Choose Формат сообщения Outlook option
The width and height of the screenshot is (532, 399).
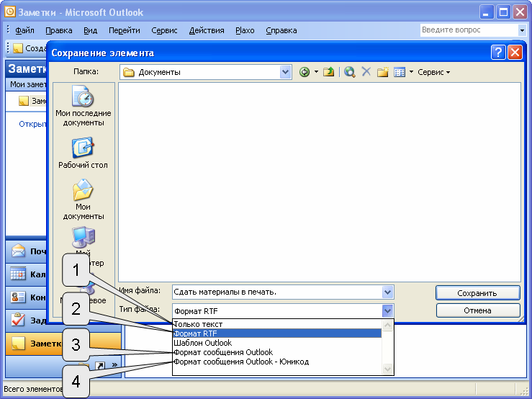tap(277, 352)
